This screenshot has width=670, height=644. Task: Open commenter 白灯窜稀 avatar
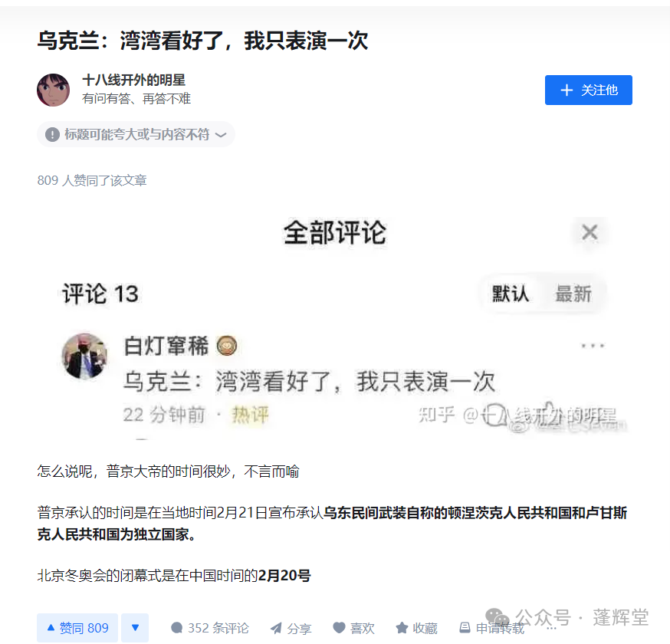coord(84,356)
